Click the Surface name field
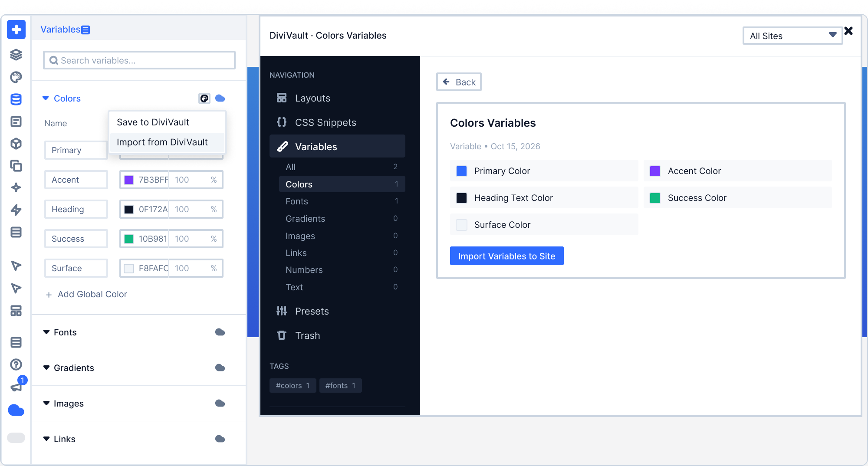The height and width of the screenshot is (466, 868). pos(76,268)
